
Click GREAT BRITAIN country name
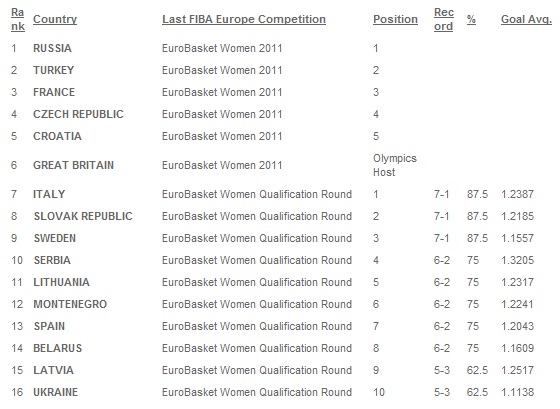(x=74, y=165)
